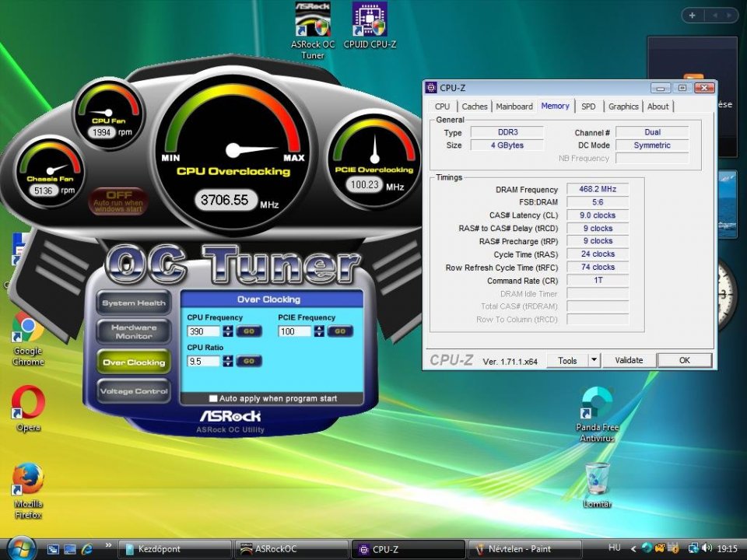
Task: Click the FSB:DRAM value 5:6
Action: [598, 202]
